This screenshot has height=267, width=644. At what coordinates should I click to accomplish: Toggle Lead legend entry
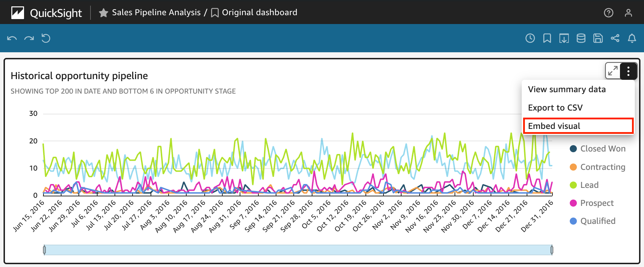(584, 185)
